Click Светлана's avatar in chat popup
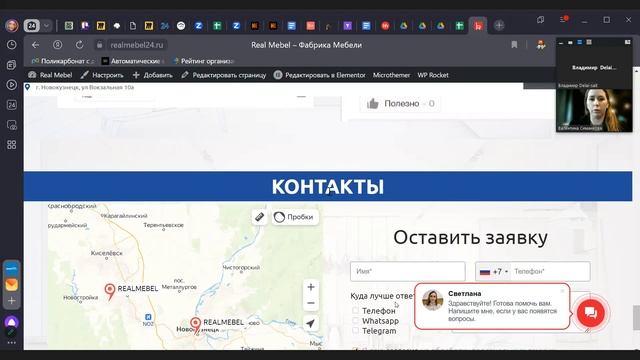Viewport: 640px width, 360px height. point(432,300)
